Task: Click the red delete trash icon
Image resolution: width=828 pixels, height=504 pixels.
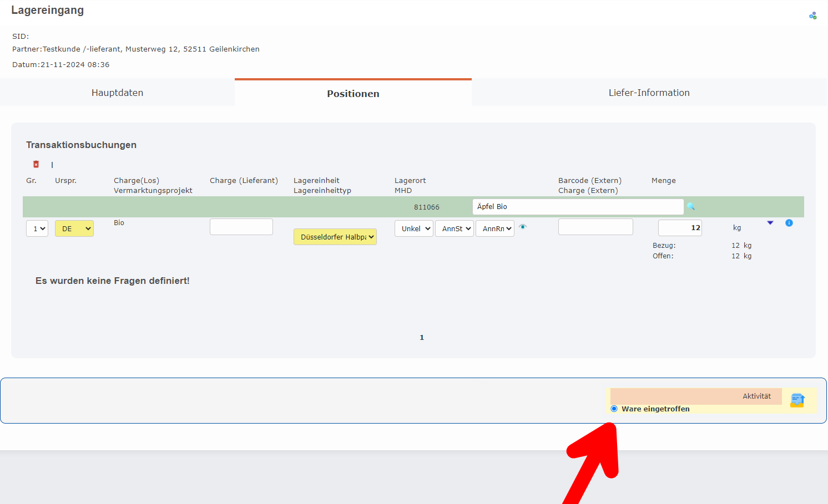Action: coord(36,164)
